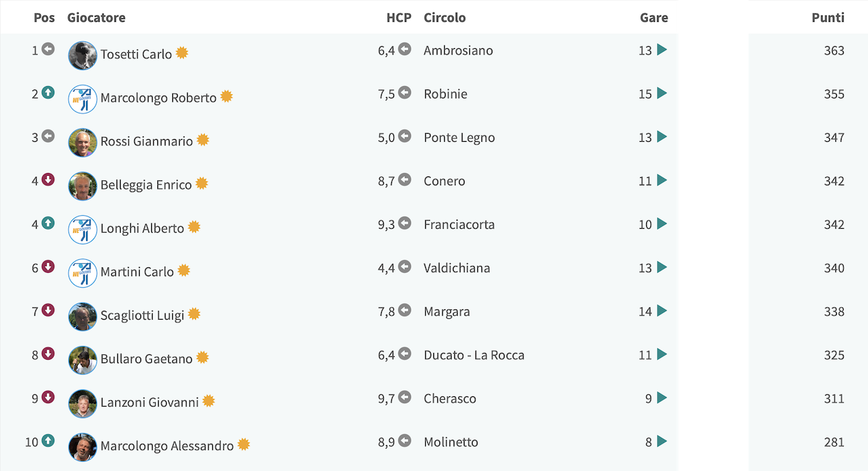The width and height of the screenshot is (868, 471).
Task: Click the gray HCP arrow icon next to 9,7
Action: pos(405,398)
